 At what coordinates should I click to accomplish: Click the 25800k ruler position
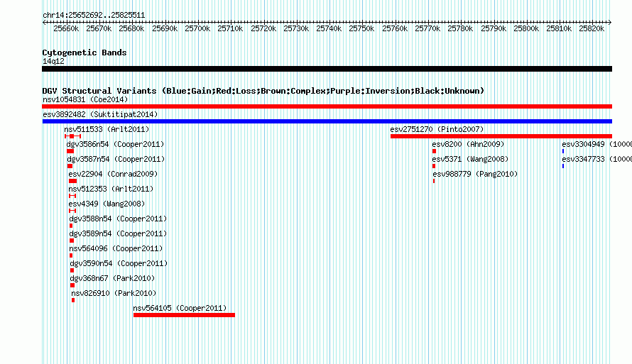click(526, 28)
